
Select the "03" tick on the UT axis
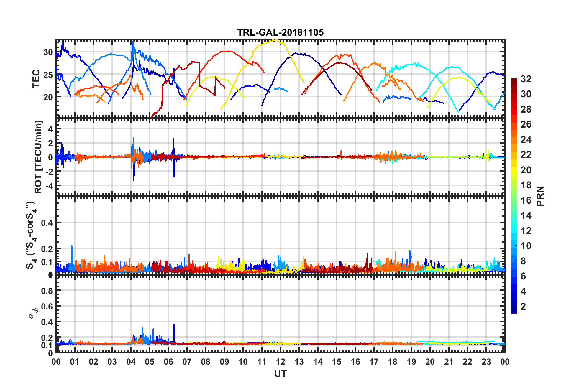(112, 362)
